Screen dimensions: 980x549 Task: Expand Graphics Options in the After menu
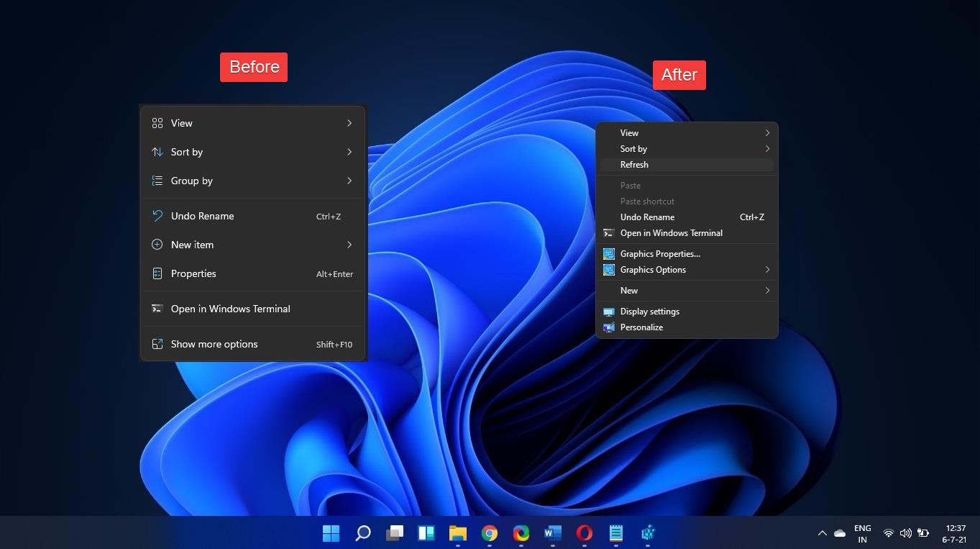point(653,270)
